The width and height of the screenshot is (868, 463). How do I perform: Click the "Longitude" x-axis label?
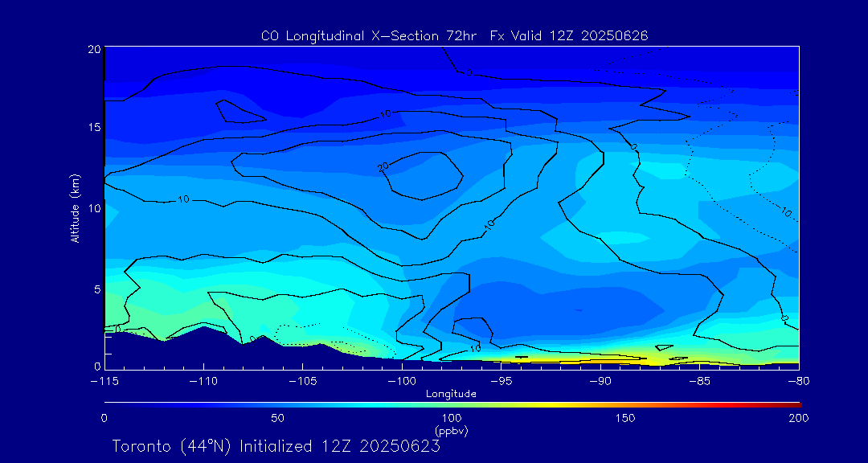[451, 394]
